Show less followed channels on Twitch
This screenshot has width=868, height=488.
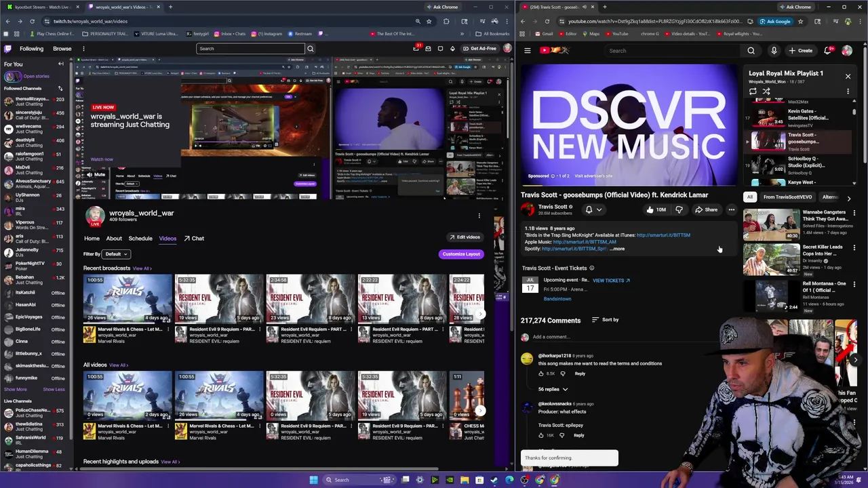(54, 390)
